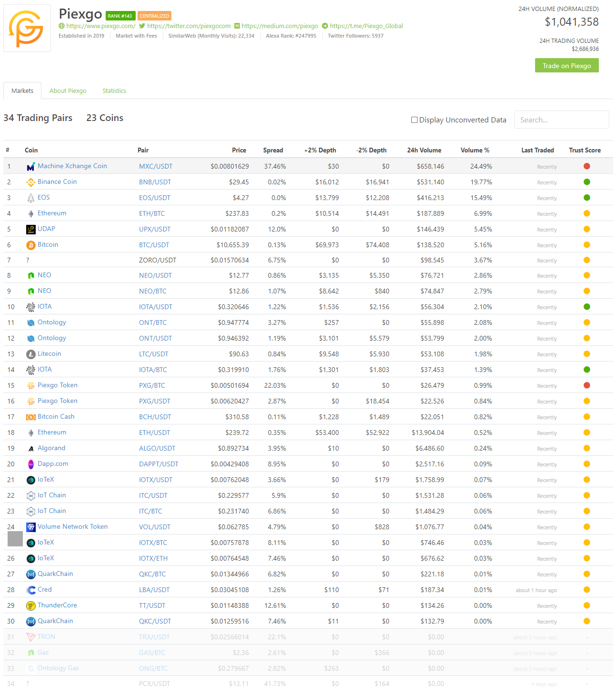Open the VOL/USDT pair link

coord(155,527)
